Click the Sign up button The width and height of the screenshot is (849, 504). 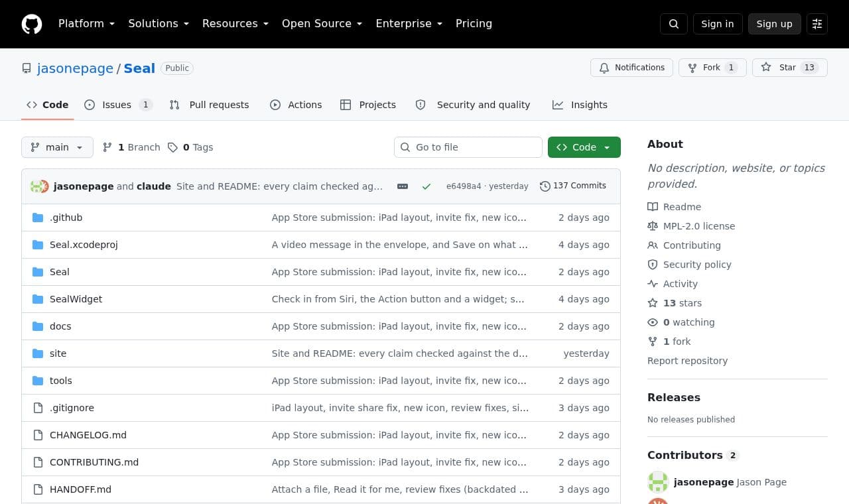775,24
